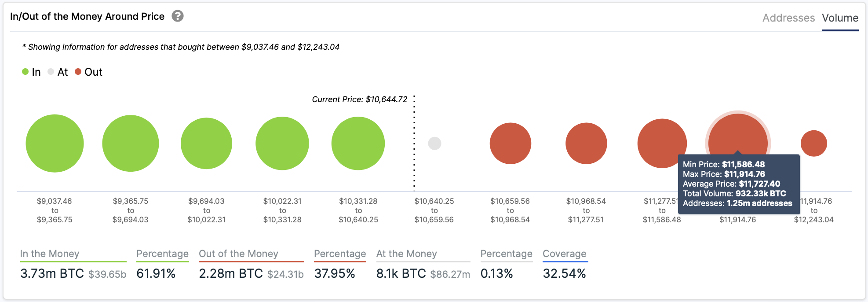Select the Volume tab
Screen dimensions: 868x302
pos(840,18)
